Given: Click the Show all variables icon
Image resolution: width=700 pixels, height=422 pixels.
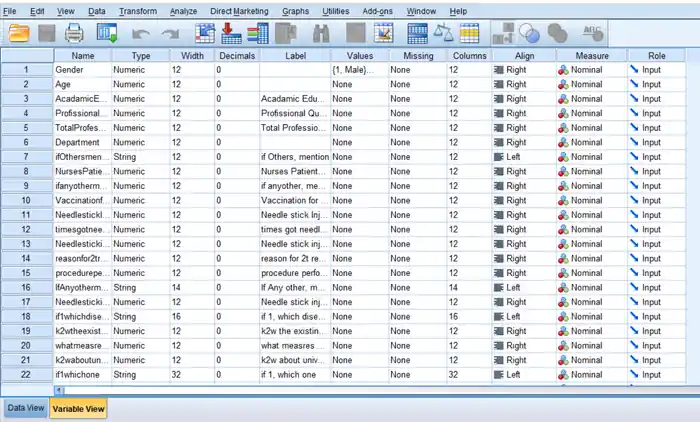Looking at the screenshot, I should coord(557,33).
